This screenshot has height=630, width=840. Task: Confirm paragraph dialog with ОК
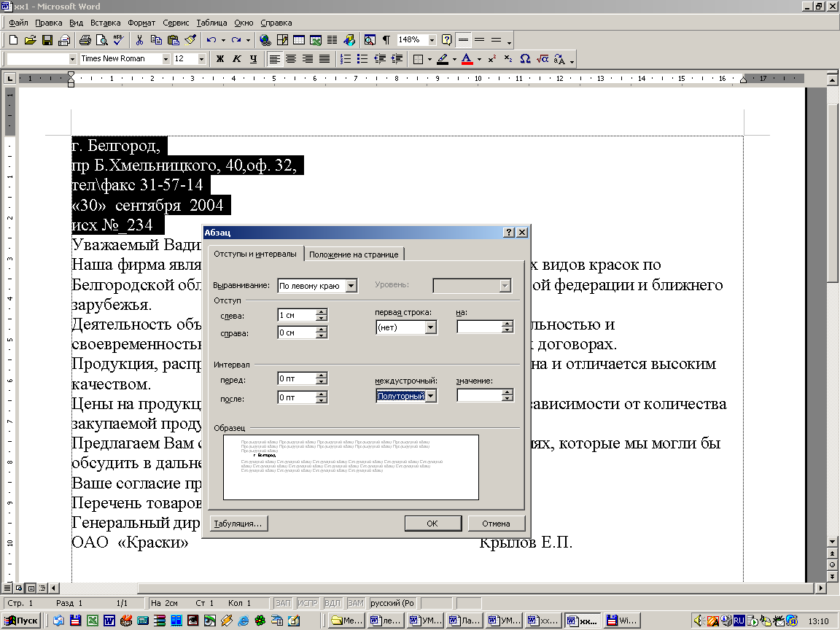(433, 524)
